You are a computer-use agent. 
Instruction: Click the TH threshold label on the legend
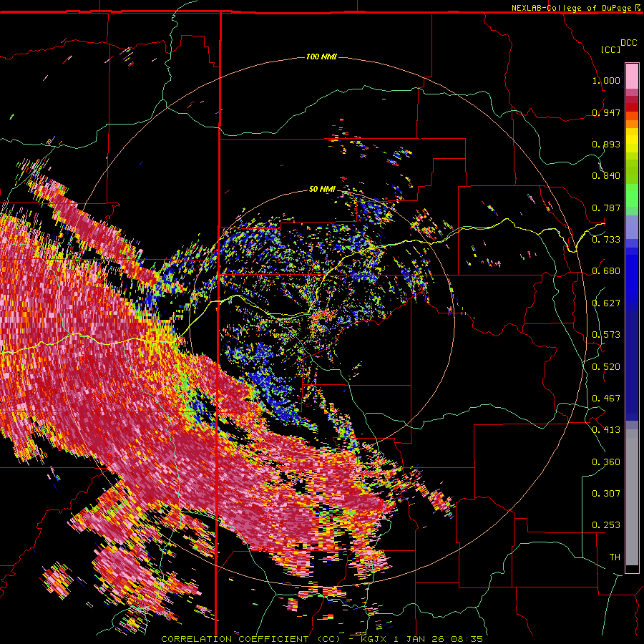[x=615, y=557]
